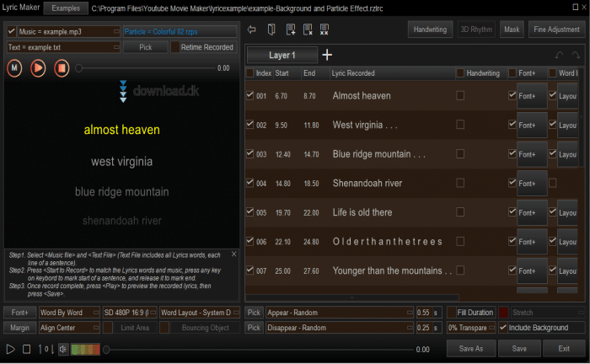Image resolution: width=590 pixels, height=364 pixels.
Task: Click the add line icon with plus
Action: click(x=289, y=30)
